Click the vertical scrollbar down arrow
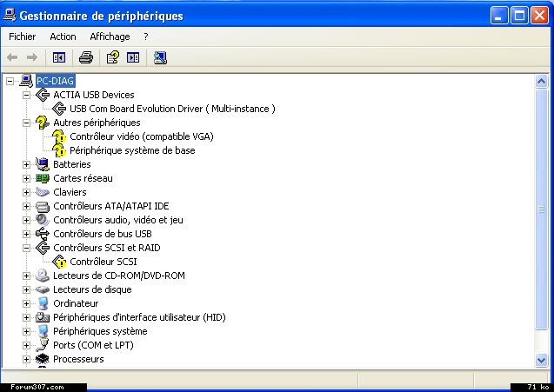 (x=542, y=360)
